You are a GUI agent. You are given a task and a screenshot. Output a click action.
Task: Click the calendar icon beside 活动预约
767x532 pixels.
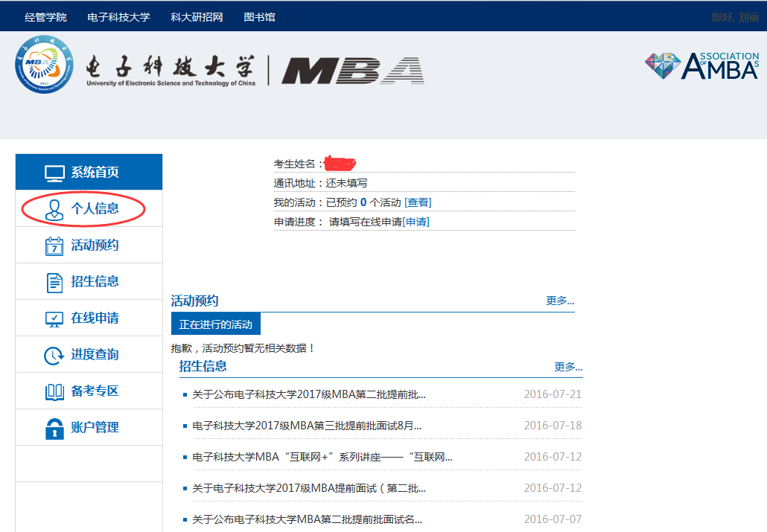(54, 246)
